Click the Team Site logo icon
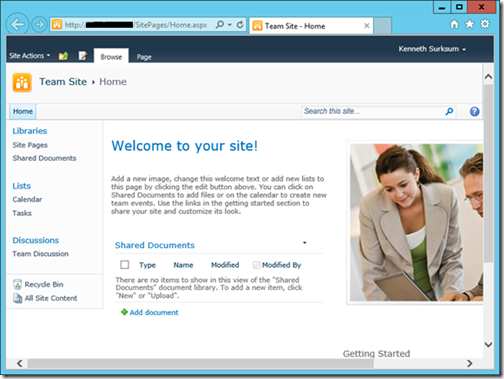The height and width of the screenshot is (379, 504). click(22, 82)
